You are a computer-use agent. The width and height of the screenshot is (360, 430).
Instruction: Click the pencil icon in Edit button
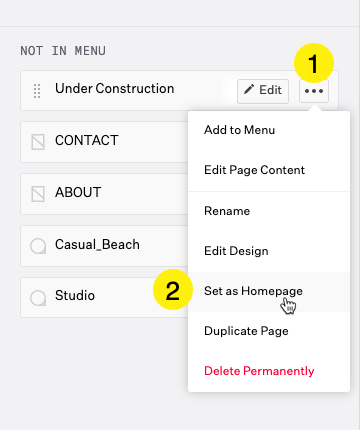point(249,89)
